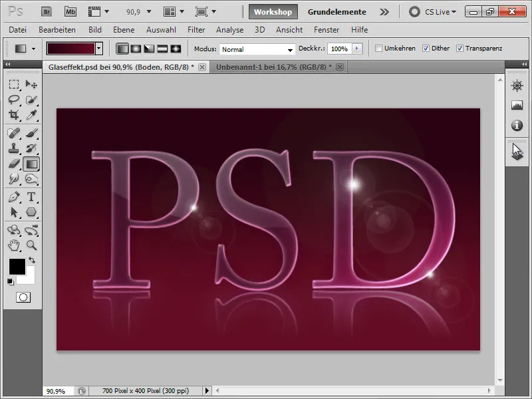The width and height of the screenshot is (532, 399).
Task: Select the Type tool
Action: pos(31,197)
